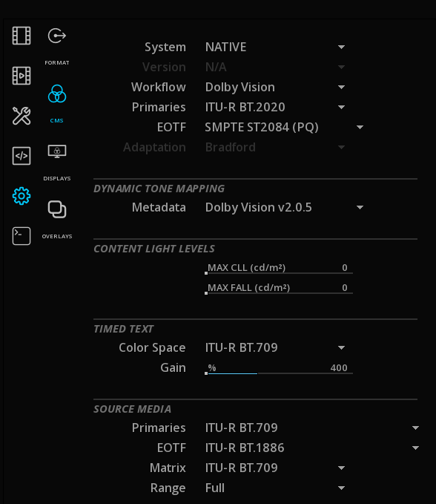Click the MAX CLL value field

coord(279,268)
